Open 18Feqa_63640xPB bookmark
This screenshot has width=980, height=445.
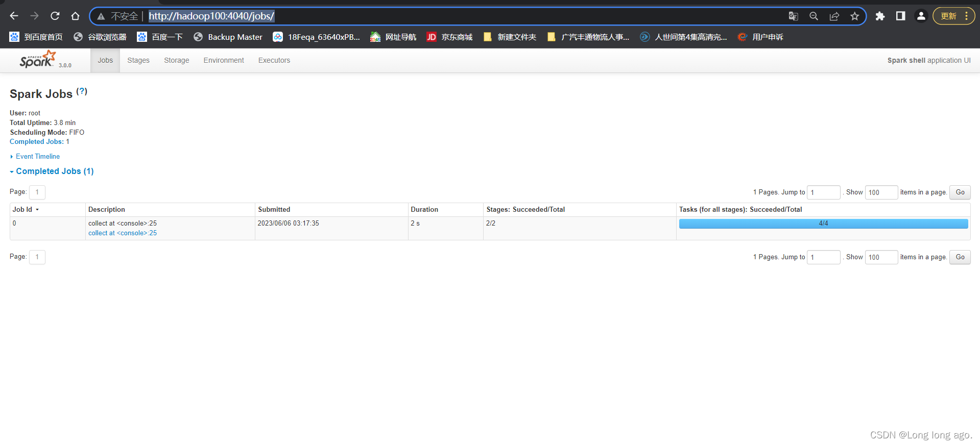[x=316, y=37]
